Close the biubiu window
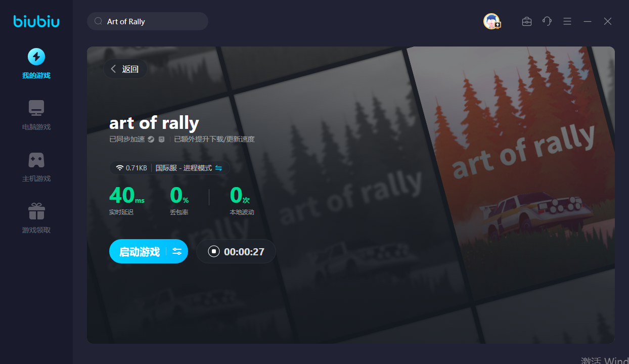629x364 pixels. (x=608, y=21)
